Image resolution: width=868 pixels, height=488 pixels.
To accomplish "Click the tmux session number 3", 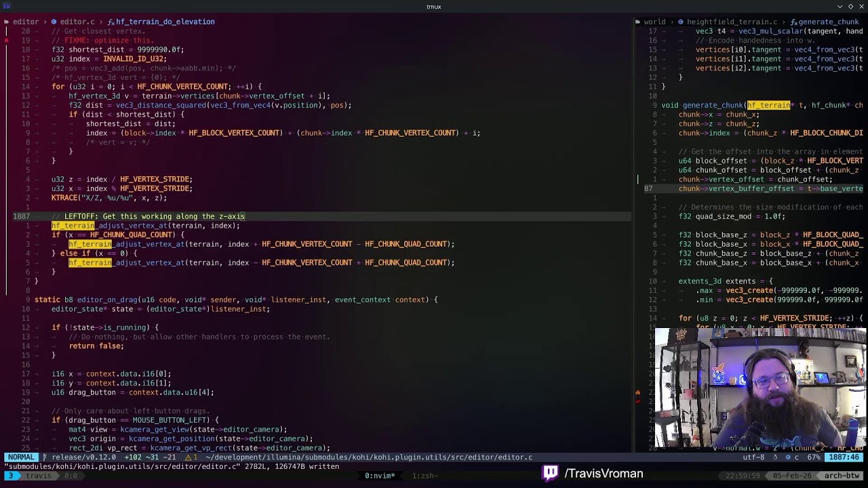I will [x=11, y=476].
